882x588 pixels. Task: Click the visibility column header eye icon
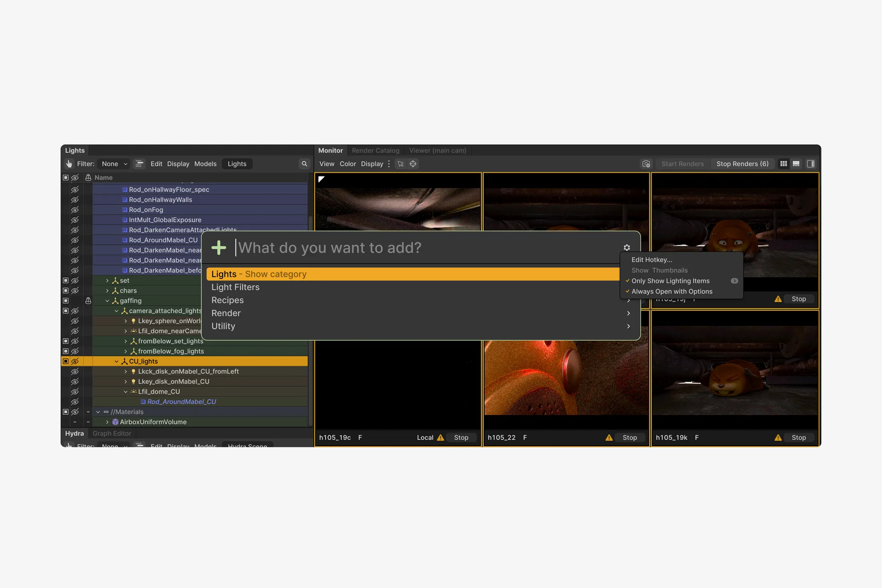click(x=75, y=177)
